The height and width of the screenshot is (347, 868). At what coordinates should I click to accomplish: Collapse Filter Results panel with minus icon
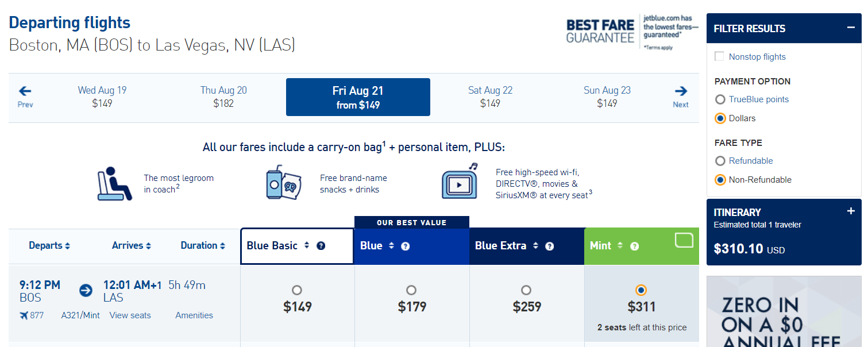pyautogui.click(x=850, y=28)
